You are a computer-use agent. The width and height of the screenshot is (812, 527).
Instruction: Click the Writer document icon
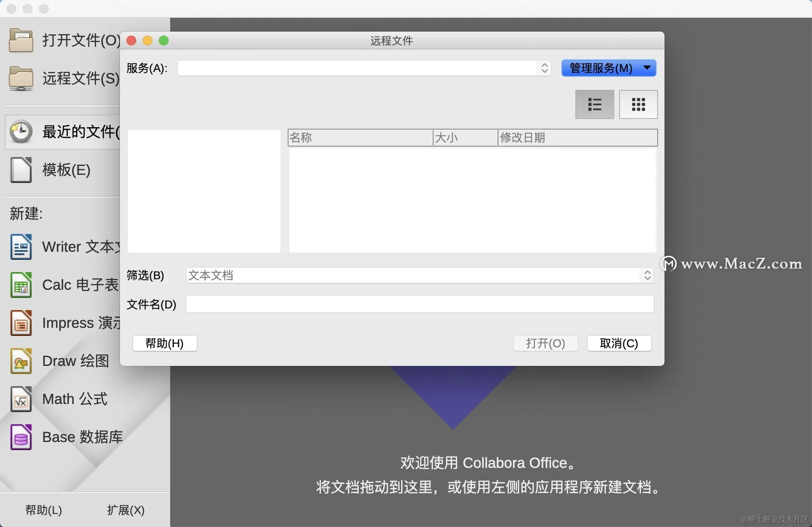click(x=21, y=247)
